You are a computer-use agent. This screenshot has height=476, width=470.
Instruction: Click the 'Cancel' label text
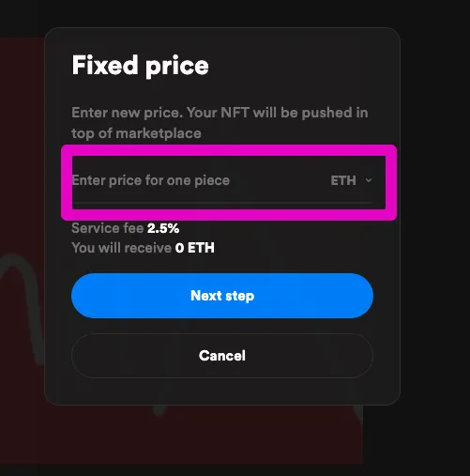pos(222,356)
